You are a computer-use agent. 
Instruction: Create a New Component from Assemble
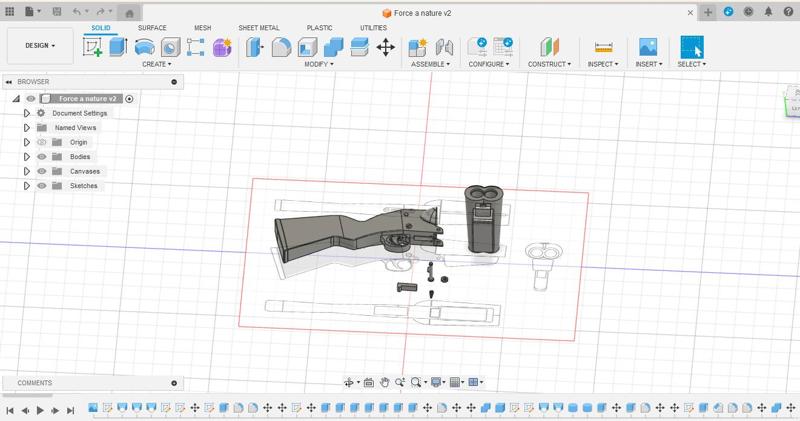pos(417,47)
